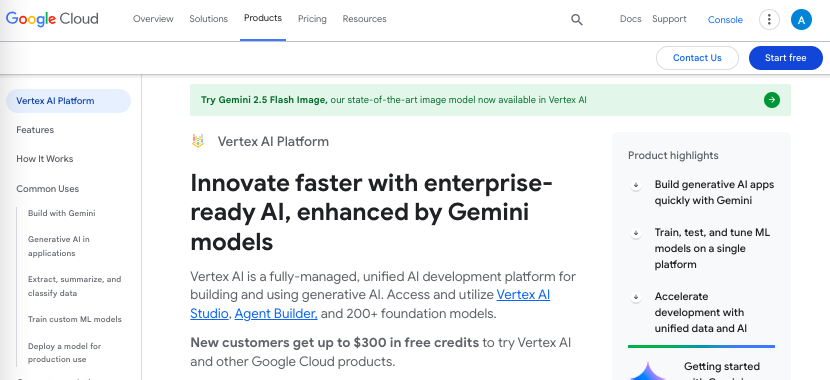This screenshot has height=380, width=830.
Task: Open the search magnifier icon
Action: pyautogui.click(x=576, y=20)
